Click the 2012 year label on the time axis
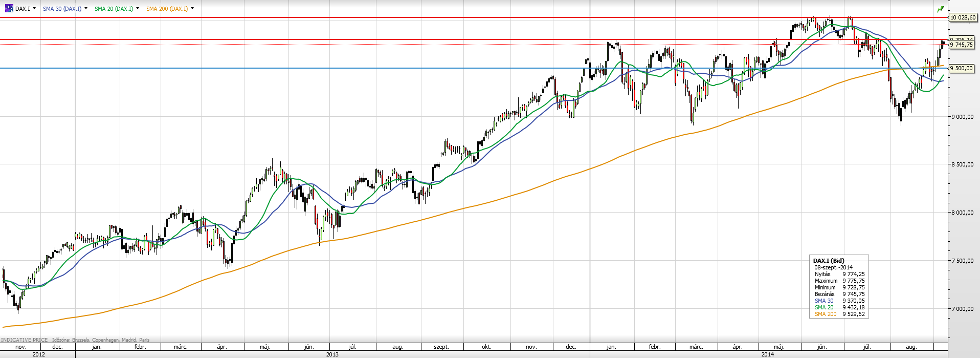Screen dimensions: 980x358 coord(38,354)
